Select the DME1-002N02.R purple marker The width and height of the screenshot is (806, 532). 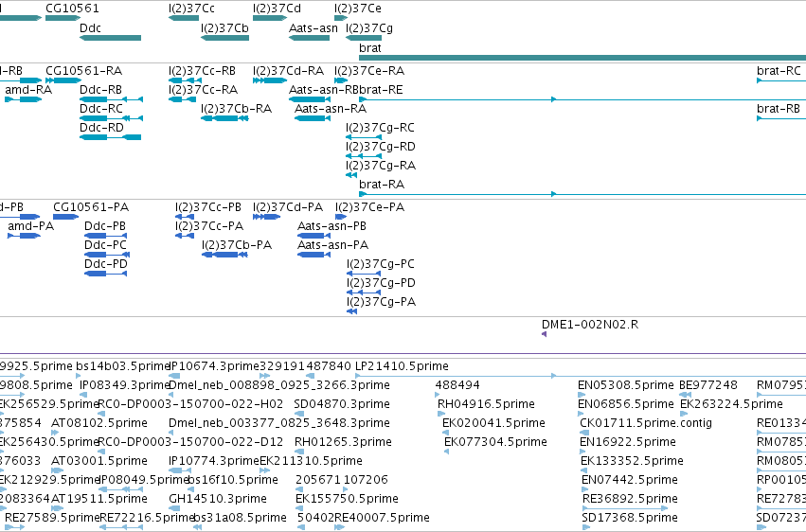544,334
